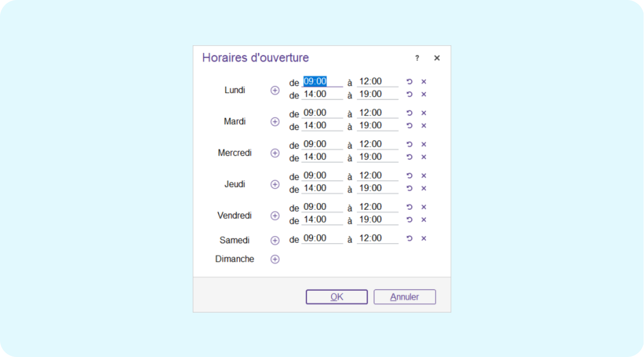Add a new time slot for Mardi
The height and width of the screenshot is (357, 644).
[x=275, y=121]
